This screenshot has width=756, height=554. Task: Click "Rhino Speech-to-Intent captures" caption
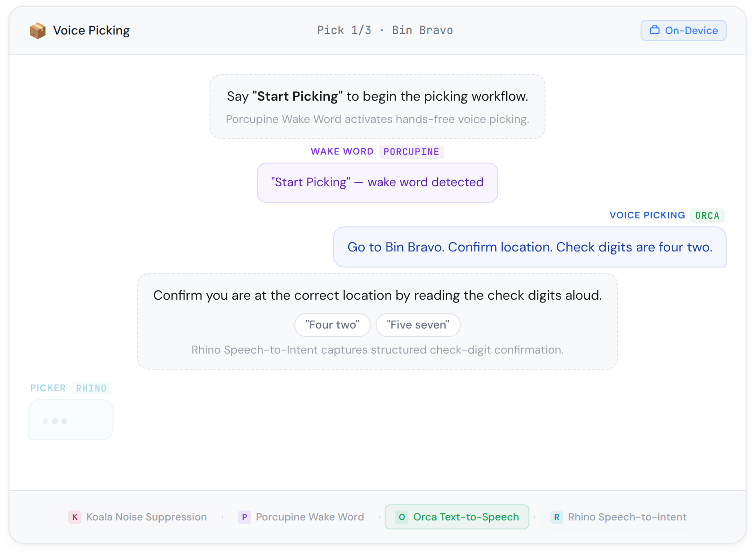click(x=378, y=350)
